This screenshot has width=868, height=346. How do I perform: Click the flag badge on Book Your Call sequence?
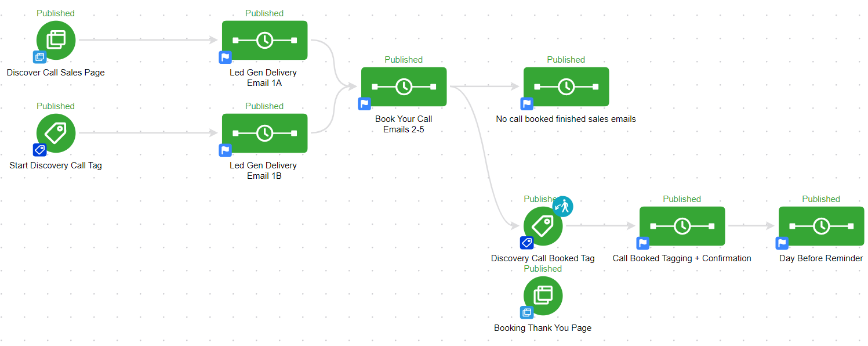coord(364,104)
